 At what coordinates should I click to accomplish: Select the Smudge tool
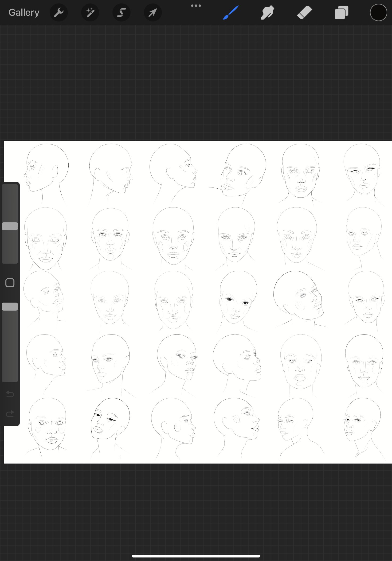pyautogui.click(x=267, y=12)
